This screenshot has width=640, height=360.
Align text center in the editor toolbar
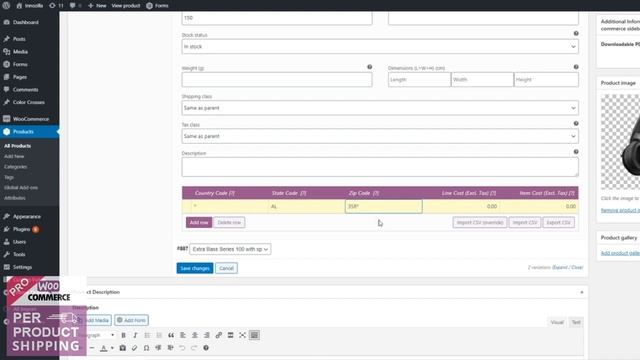[x=195, y=335]
